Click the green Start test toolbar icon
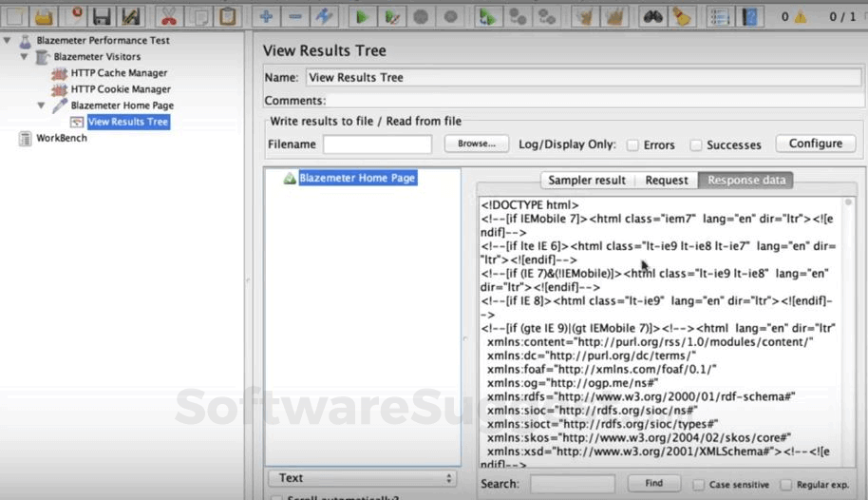868x500 pixels. tap(362, 16)
